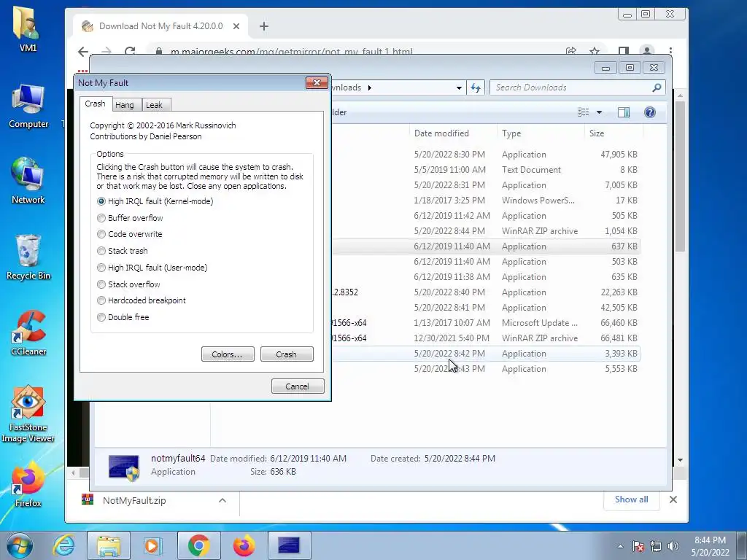Switch to the Hang tab
The width and height of the screenshot is (747, 560).
point(125,105)
